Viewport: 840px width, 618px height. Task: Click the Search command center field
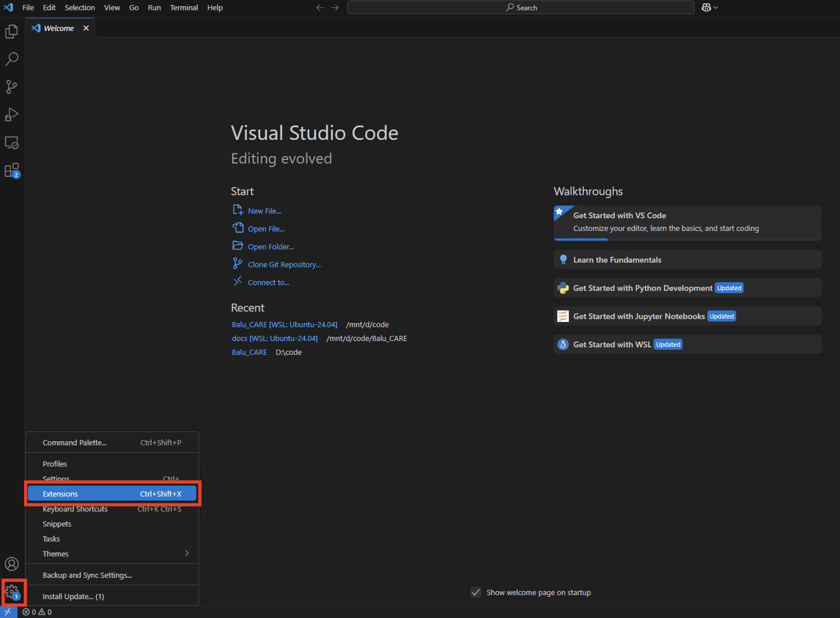click(521, 7)
